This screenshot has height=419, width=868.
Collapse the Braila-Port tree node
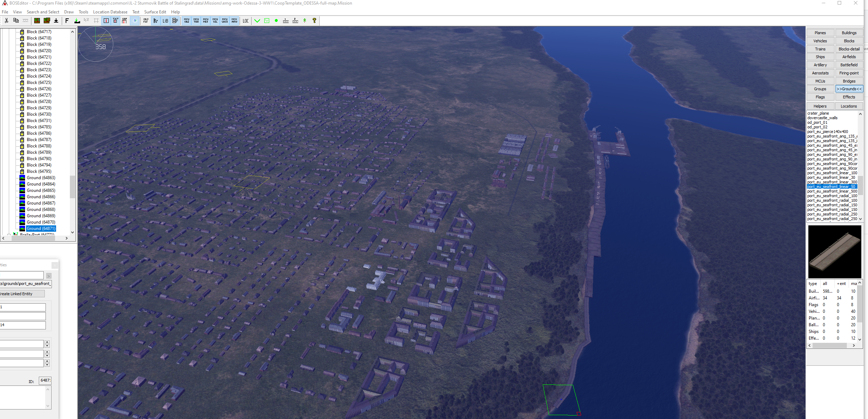click(10, 234)
